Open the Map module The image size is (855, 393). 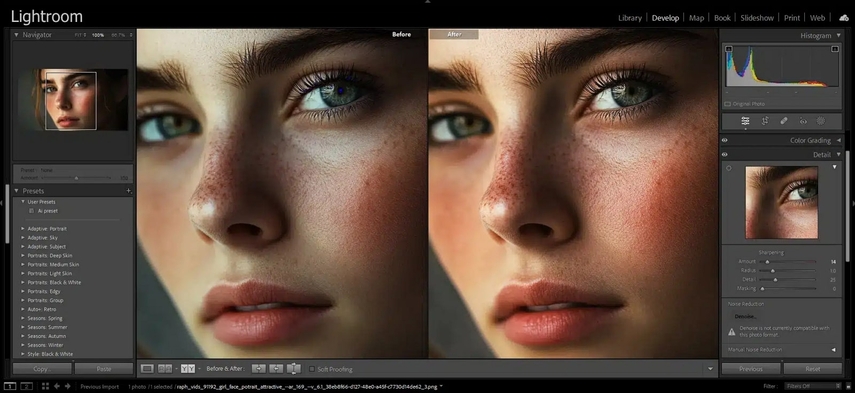tap(696, 18)
